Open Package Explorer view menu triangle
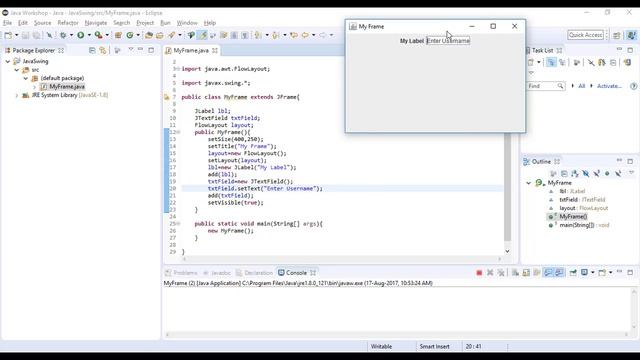 (131, 50)
